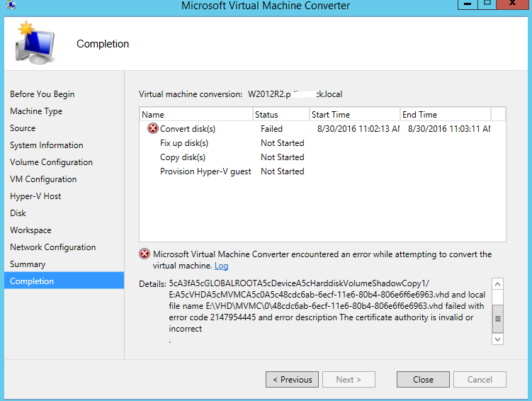This screenshot has height=401, width=532.
Task: Click the end time 8/30/2016 11:03:11
Action: (449, 128)
